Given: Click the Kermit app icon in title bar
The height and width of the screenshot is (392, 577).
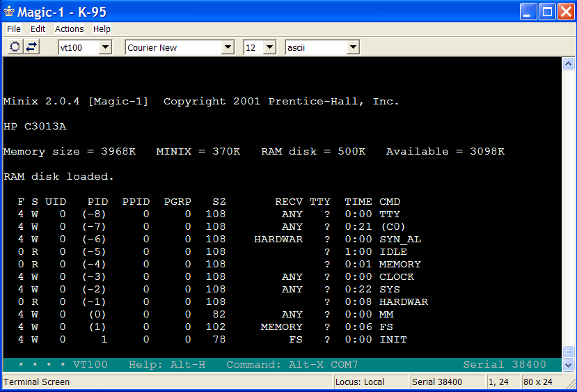Looking at the screenshot, I should tap(9, 12).
